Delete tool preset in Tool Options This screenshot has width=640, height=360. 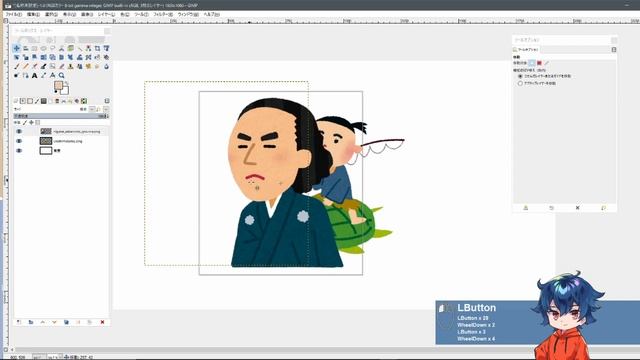(578, 208)
